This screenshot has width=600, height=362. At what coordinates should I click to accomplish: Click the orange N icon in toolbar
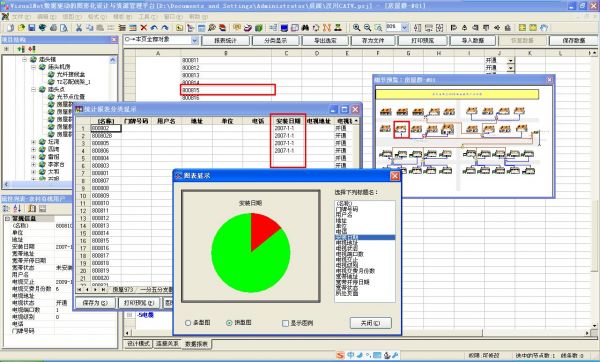(327, 28)
